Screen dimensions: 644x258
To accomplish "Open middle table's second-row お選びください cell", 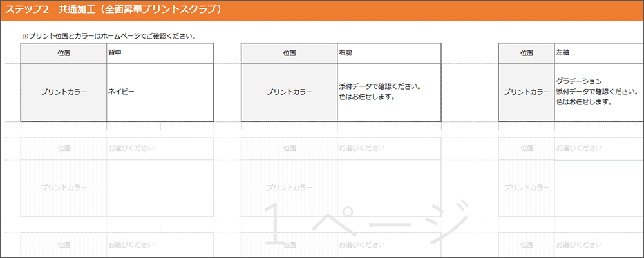I will [388, 148].
